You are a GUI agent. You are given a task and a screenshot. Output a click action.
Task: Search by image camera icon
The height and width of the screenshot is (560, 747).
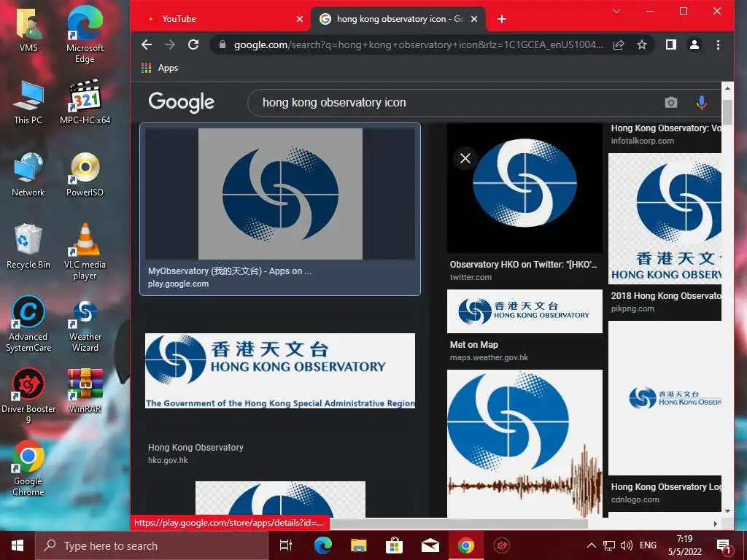tap(671, 102)
